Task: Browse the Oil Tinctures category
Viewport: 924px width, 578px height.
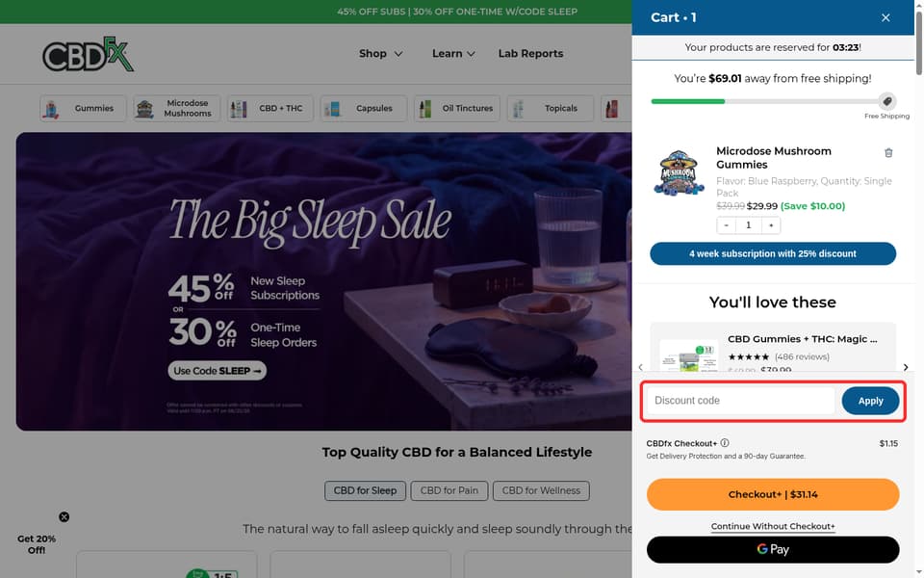Action: [456, 109]
